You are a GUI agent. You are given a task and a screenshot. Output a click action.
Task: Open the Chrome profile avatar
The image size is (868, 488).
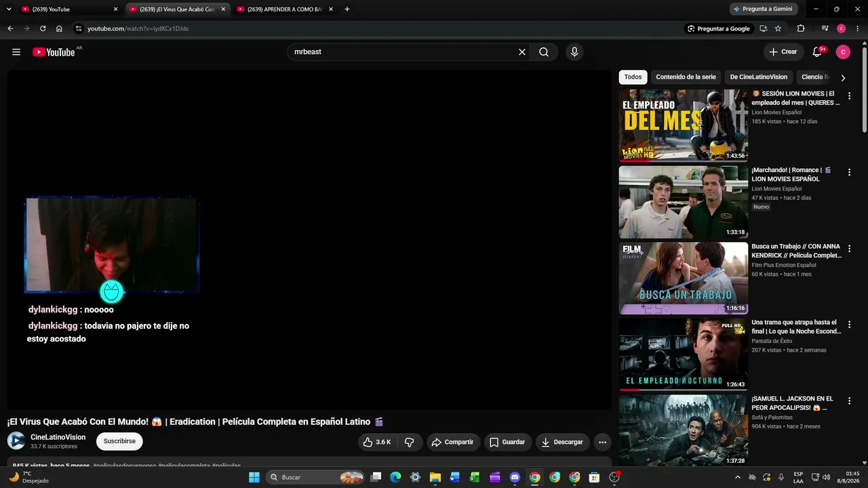[842, 28]
